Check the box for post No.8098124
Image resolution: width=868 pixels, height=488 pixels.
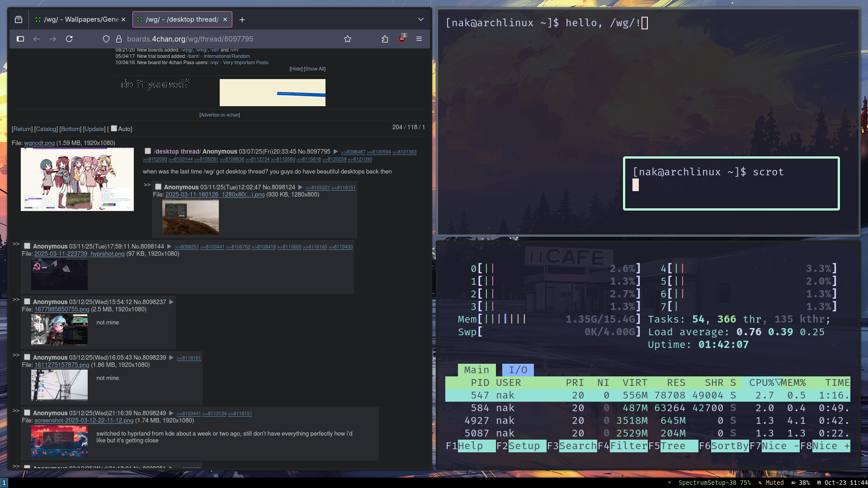pos(158,187)
